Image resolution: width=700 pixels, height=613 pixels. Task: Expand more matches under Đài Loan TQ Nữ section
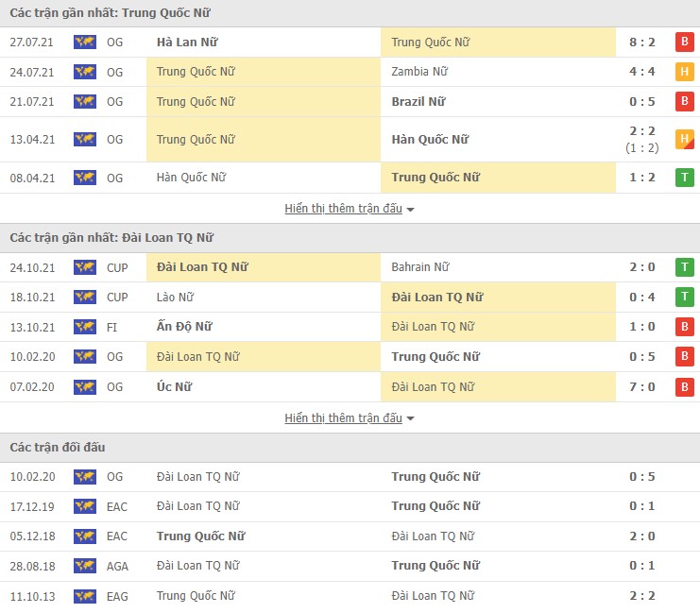tap(350, 417)
